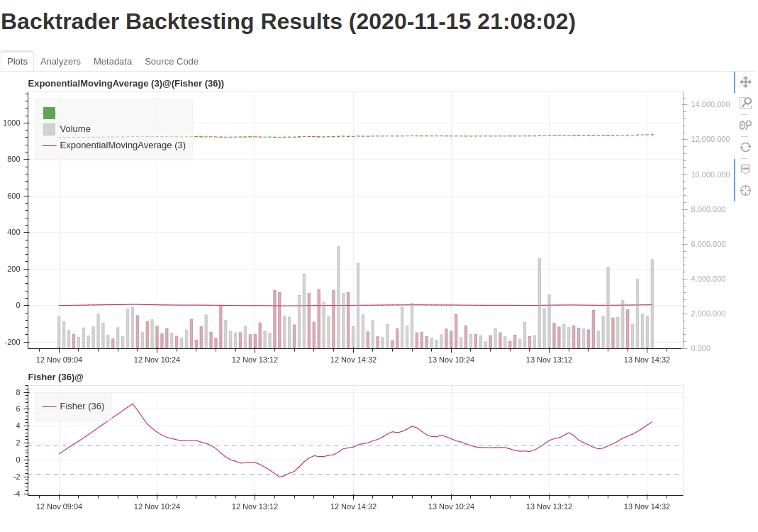Open the Metadata tab
The height and width of the screenshot is (532, 758).
pos(112,62)
